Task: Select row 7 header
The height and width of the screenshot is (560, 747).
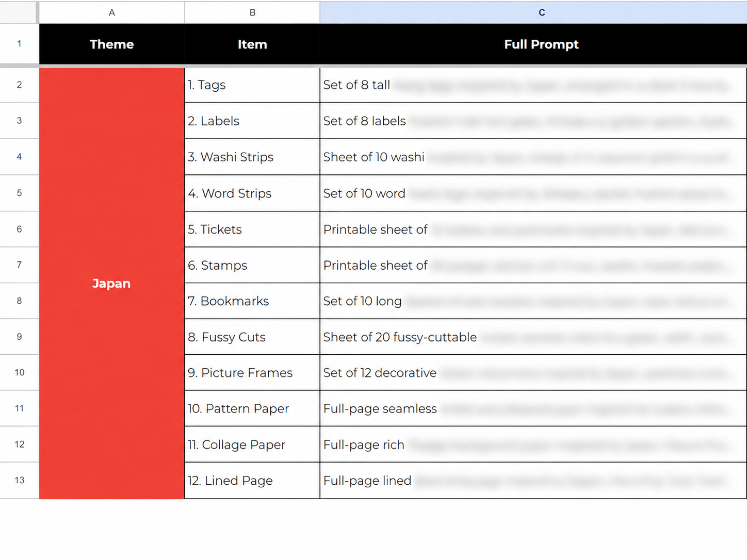Action: [x=19, y=265]
